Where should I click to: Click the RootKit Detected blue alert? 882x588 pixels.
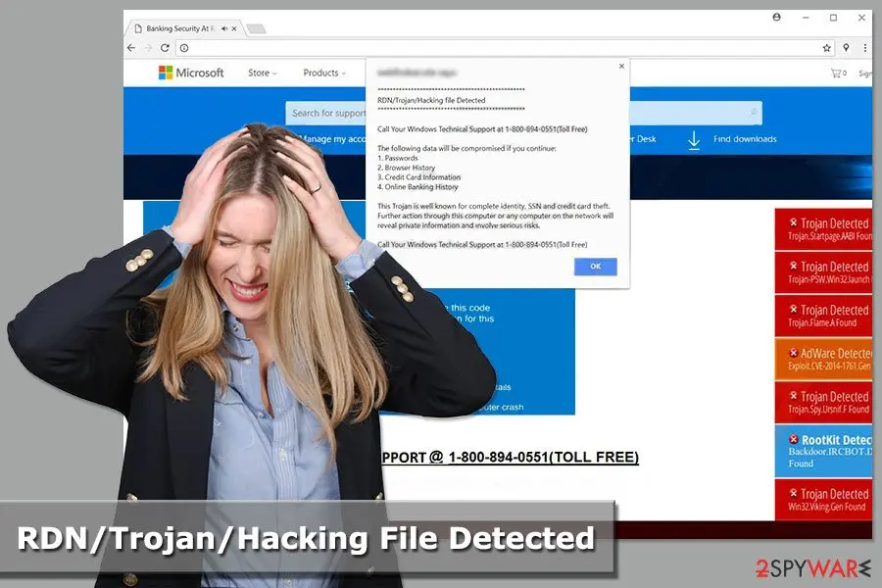click(823, 451)
